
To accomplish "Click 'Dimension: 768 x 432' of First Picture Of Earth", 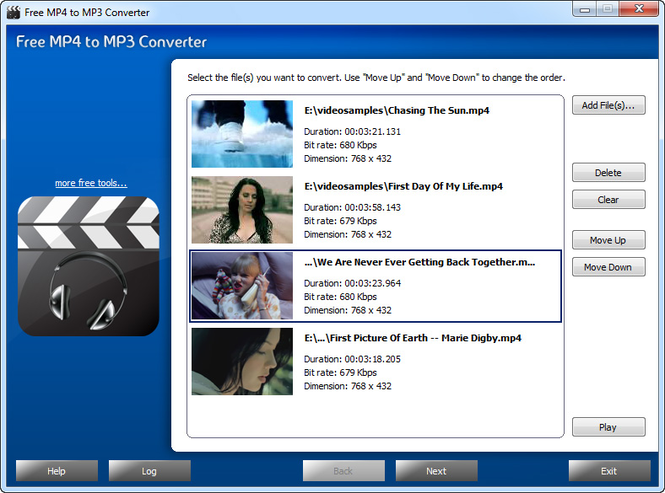I will pos(347,386).
